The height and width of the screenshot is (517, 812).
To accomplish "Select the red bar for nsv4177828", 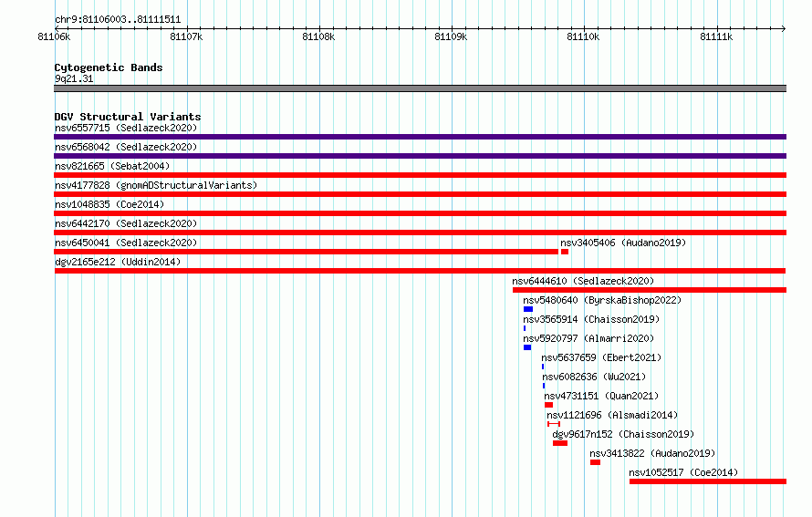I will click(420, 194).
